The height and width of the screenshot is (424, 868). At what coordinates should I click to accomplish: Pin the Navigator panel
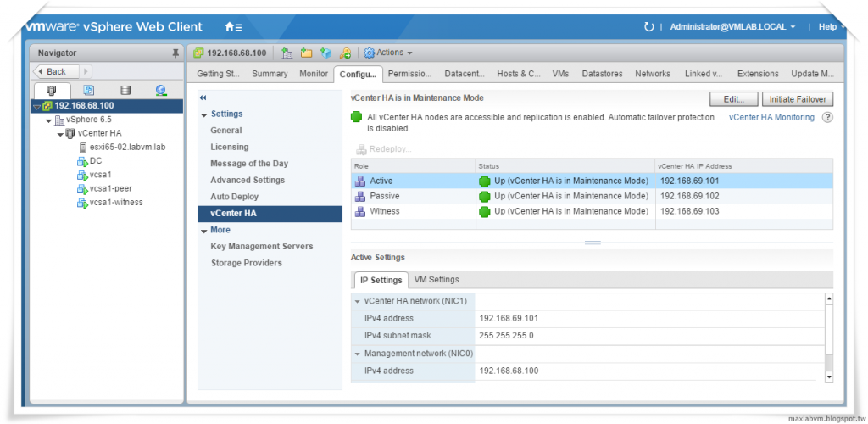point(175,53)
